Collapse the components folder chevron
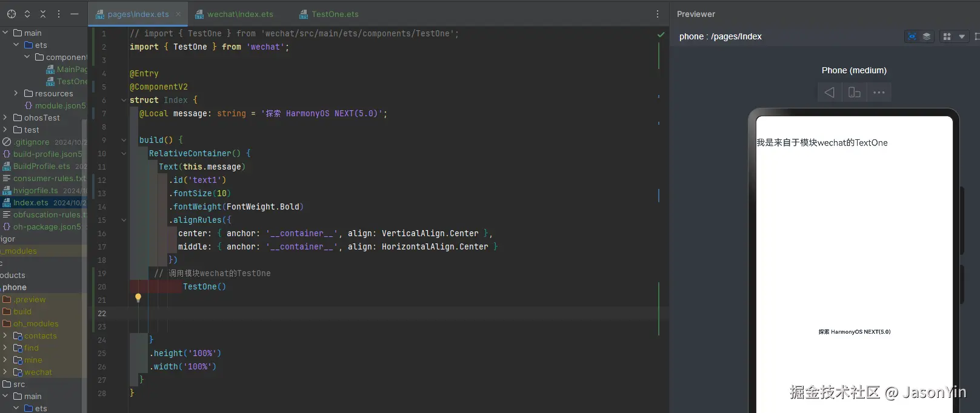 (x=27, y=57)
